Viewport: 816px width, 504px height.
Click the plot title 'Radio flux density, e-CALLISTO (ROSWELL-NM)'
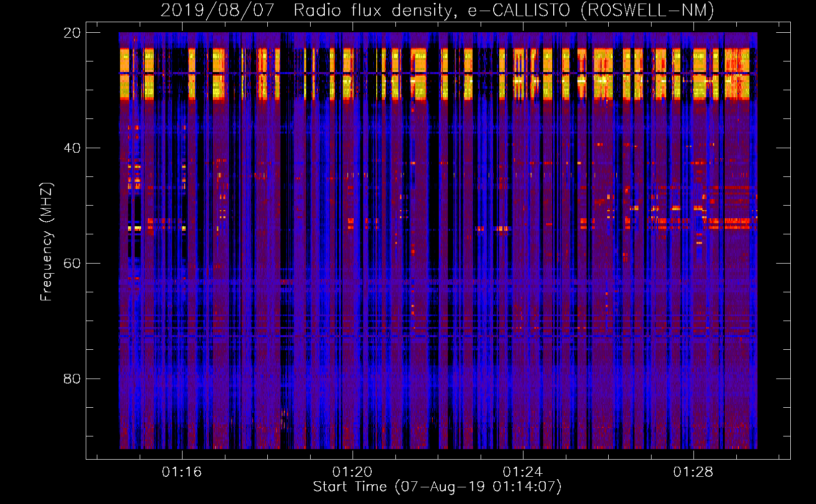504,10
